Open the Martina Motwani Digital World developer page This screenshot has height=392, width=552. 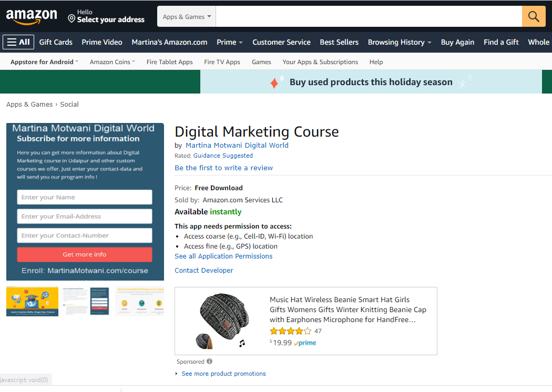[237, 145]
